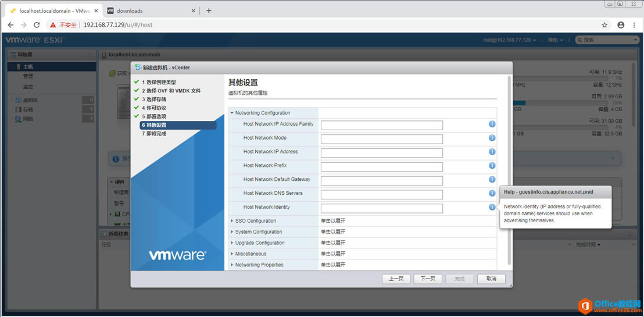The image size is (644, 317).
Task: Select wizard step 6 其他设置
Action: click(x=178, y=125)
